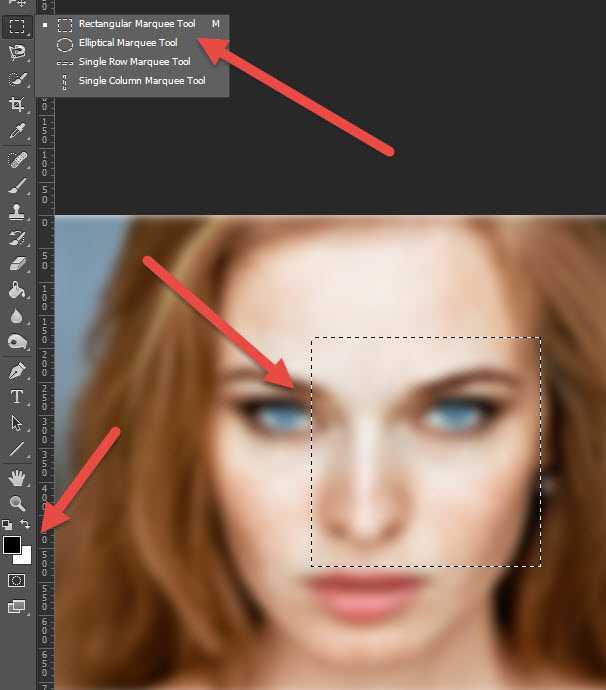The width and height of the screenshot is (606, 690).
Task: Select the Horizontal Type tool
Action: point(17,397)
